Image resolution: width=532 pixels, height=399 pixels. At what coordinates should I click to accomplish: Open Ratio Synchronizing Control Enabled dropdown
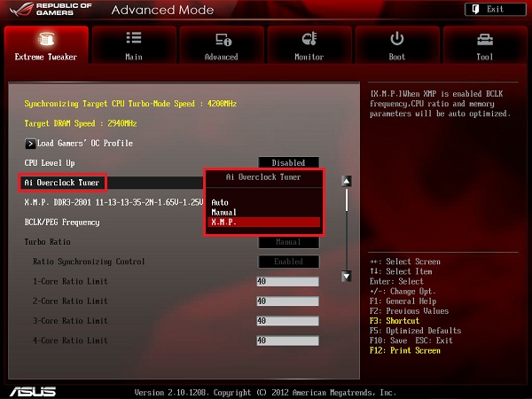288,262
